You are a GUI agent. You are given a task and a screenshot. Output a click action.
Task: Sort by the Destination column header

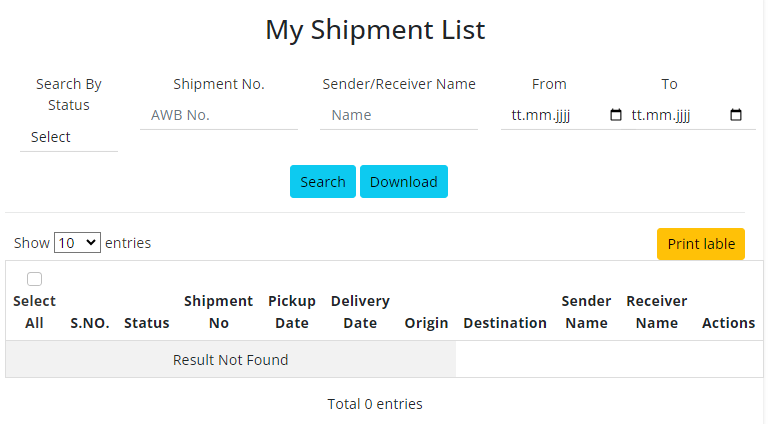(505, 323)
